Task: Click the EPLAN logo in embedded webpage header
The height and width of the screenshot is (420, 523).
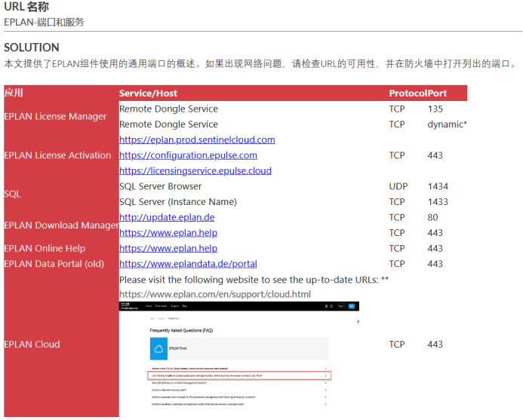Action: pos(128,306)
